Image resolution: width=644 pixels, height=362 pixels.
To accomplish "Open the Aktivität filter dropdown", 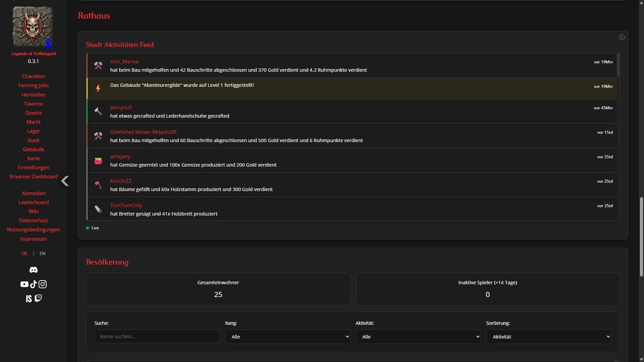I will coord(418,337).
